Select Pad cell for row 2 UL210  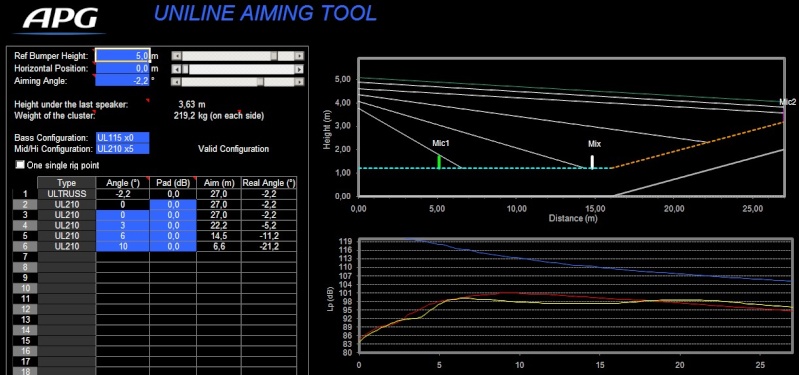tap(173, 204)
